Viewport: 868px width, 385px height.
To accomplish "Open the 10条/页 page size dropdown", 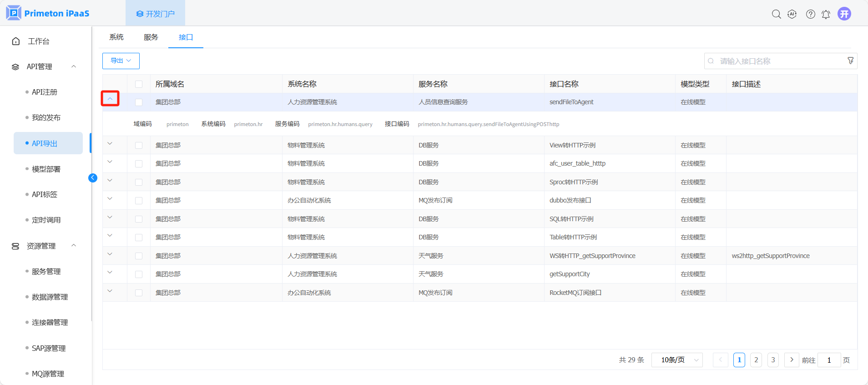I will pos(677,360).
